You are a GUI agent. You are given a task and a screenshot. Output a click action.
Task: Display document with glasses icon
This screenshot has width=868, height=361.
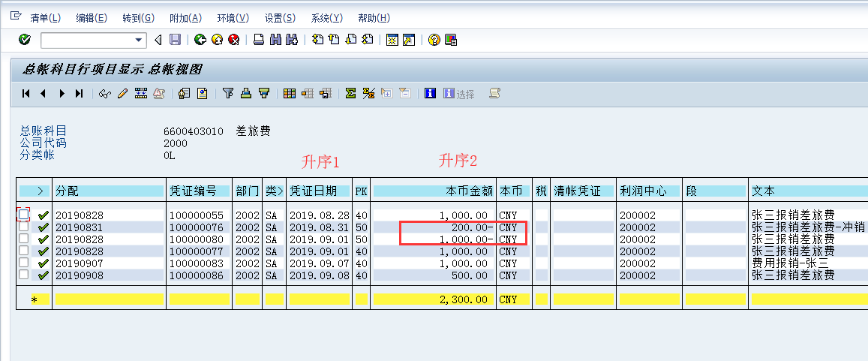(104, 94)
